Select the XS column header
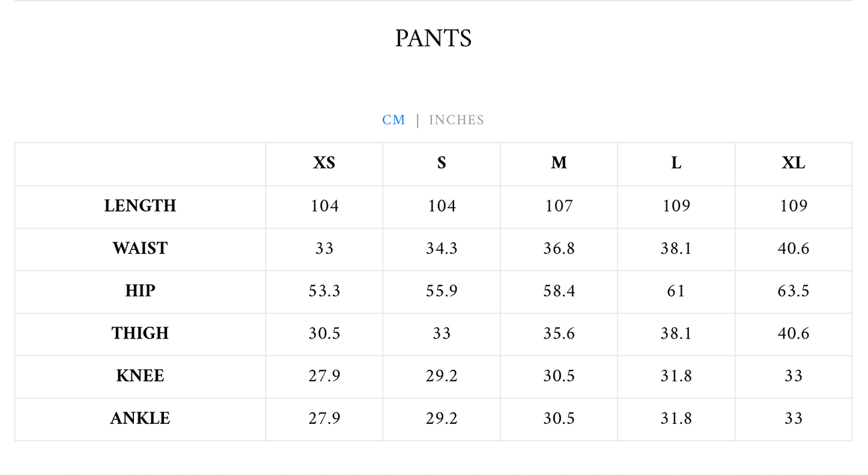Viewport: 868px width, 475px height. [x=324, y=164]
